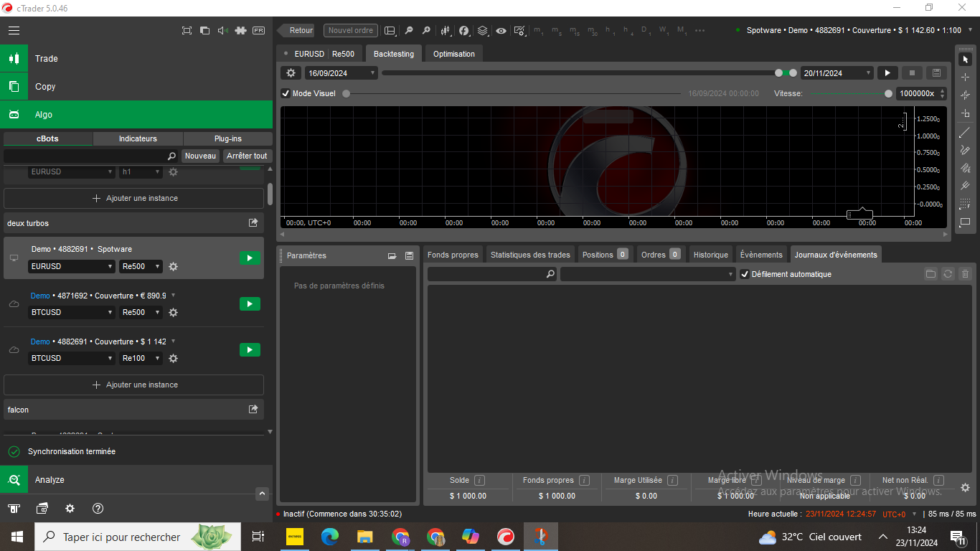Open more timeframes ellipsis
Screen dimensions: 980x551
pyautogui.click(x=700, y=31)
